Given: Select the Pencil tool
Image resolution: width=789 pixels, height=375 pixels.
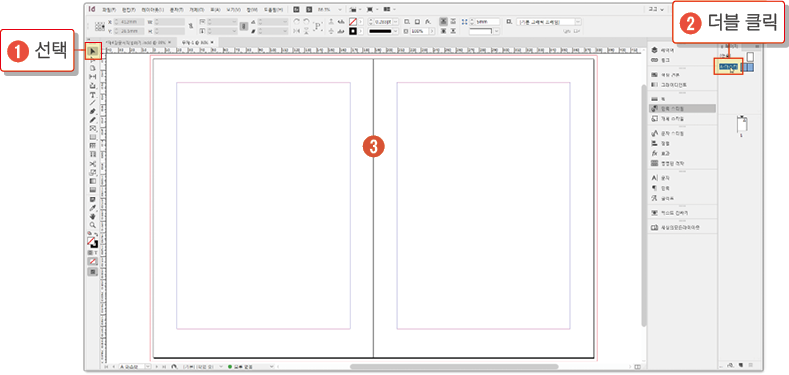Looking at the screenshot, I should click(x=93, y=119).
